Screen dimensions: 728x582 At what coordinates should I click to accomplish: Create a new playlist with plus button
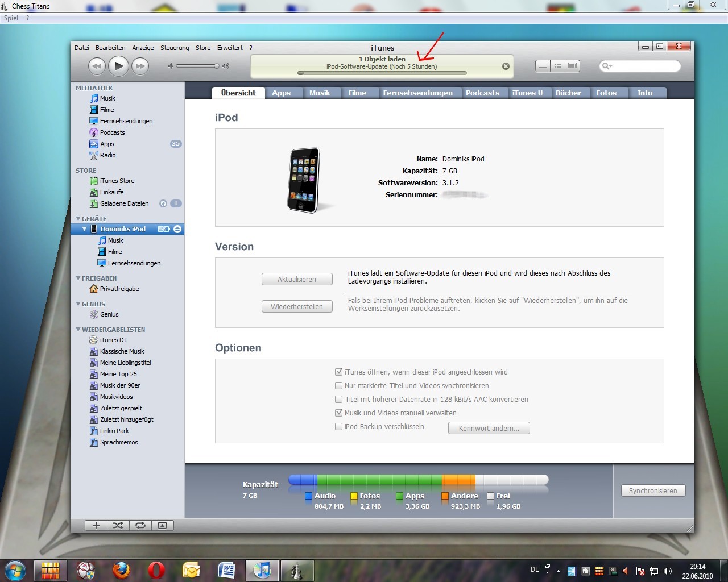(96, 525)
